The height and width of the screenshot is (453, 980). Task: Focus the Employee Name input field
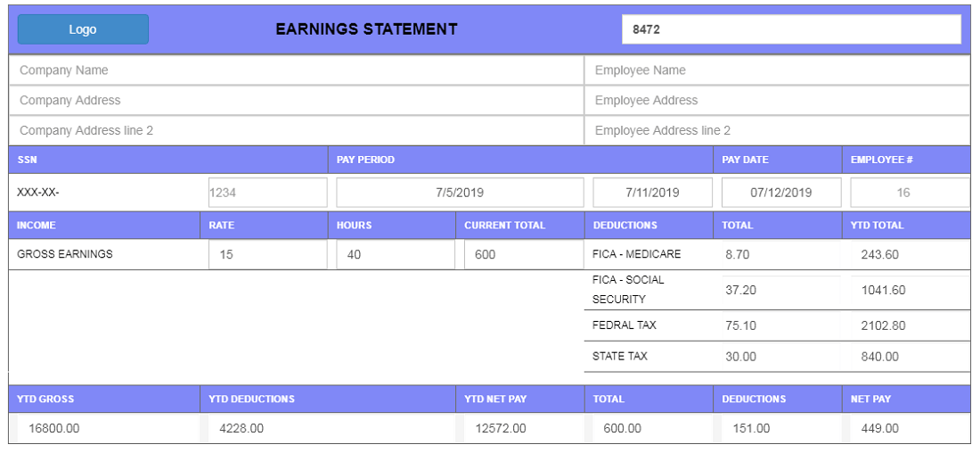[x=777, y=70]
